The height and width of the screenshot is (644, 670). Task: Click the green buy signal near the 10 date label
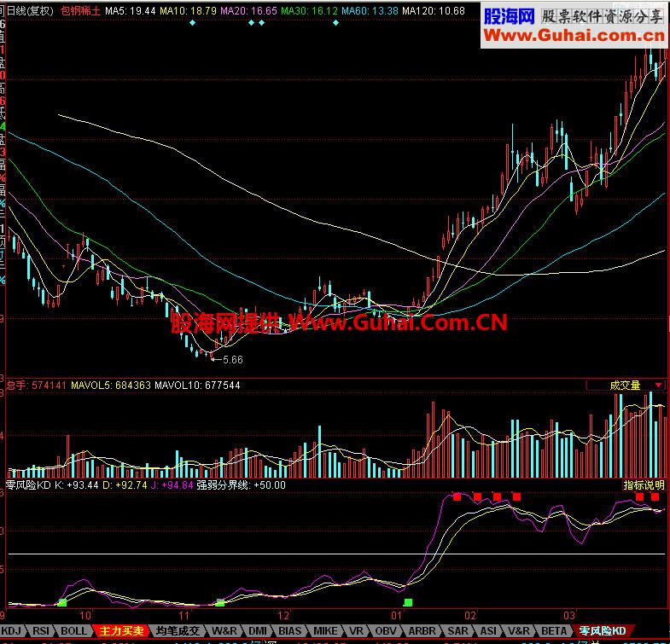pos(62,602)
